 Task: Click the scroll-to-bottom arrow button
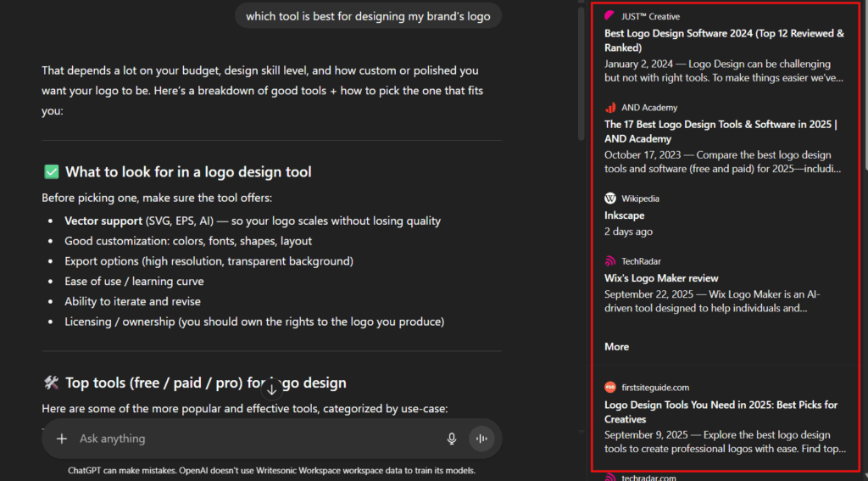[272, 389]
